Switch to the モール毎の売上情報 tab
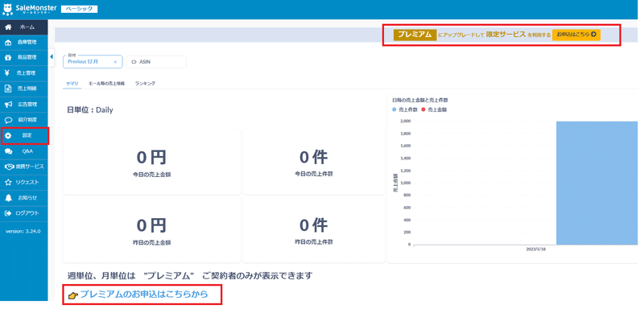Viewport: 644px width, 309px height. tap(106, 84)
